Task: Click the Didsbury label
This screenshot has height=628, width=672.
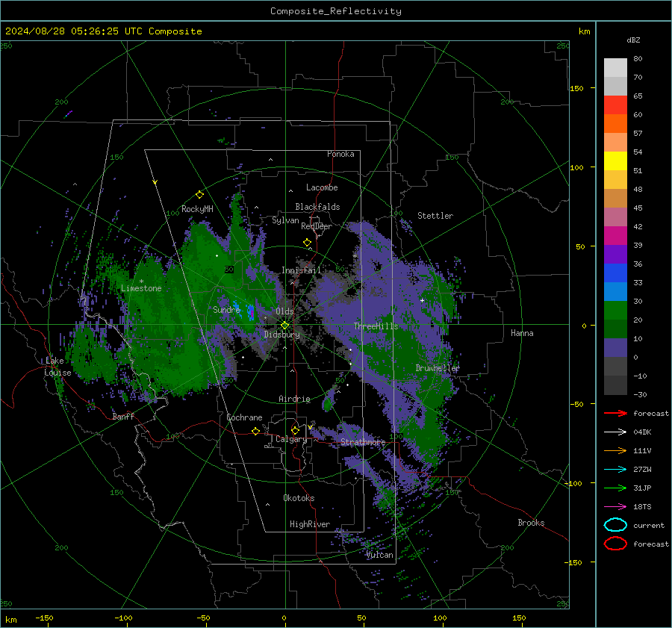Action: coord(282,335)
